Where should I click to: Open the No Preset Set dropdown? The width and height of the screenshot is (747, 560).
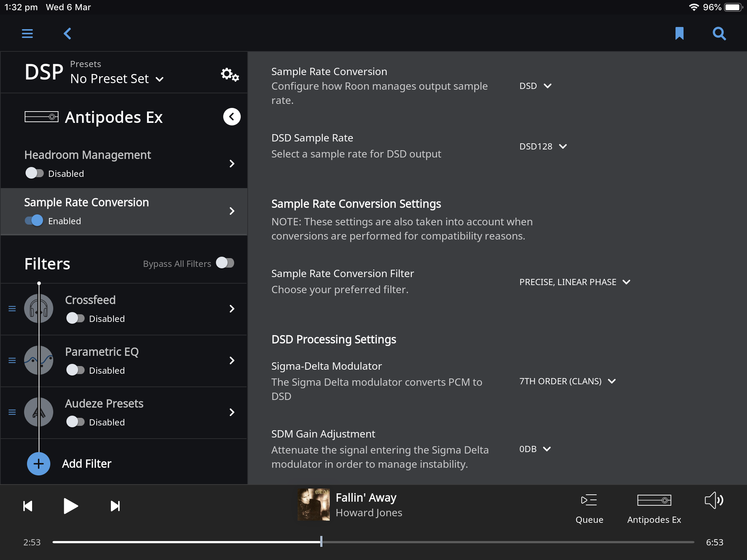pos(117,79)
